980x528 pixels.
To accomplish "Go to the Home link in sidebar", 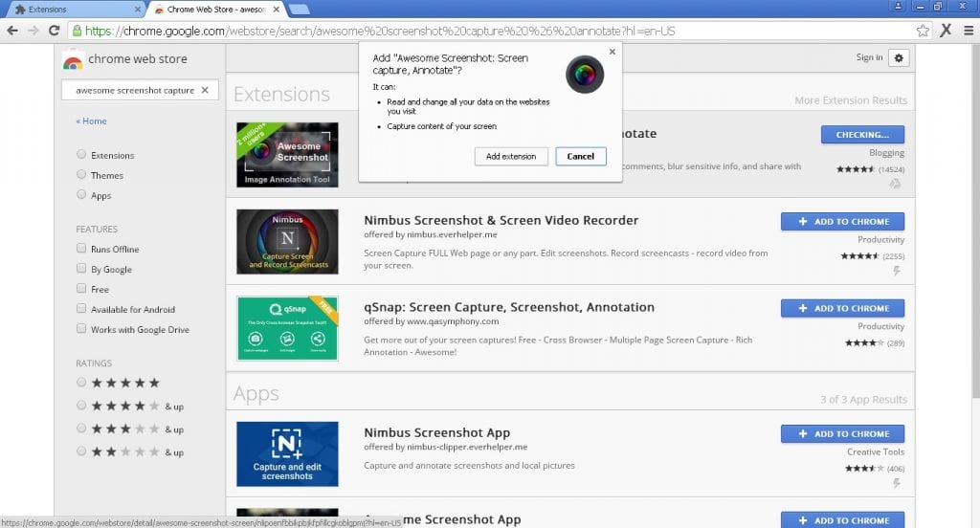I will pos(92,121).
